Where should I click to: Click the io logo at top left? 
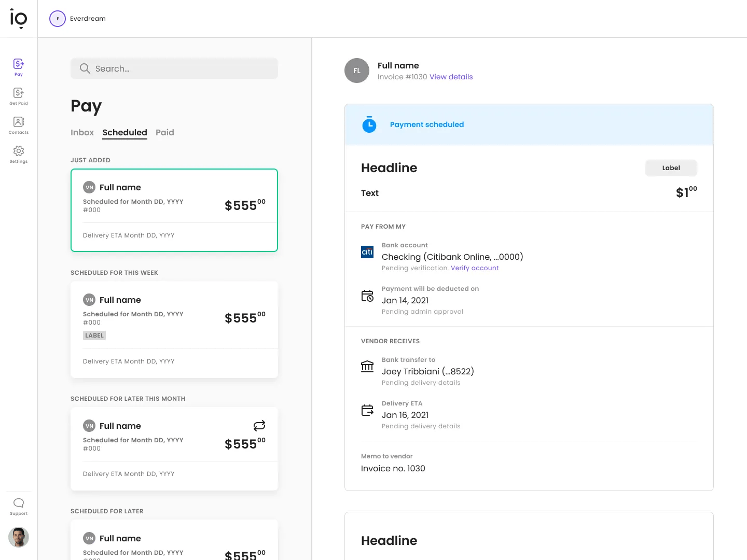19,19
